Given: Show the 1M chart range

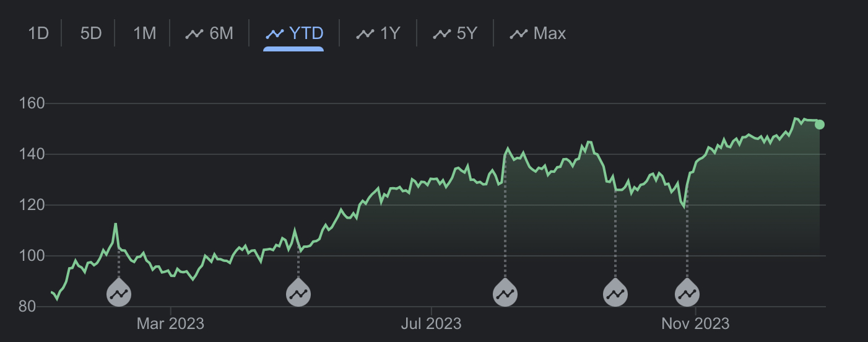Looking at the screenshot, I should [145, 33].
